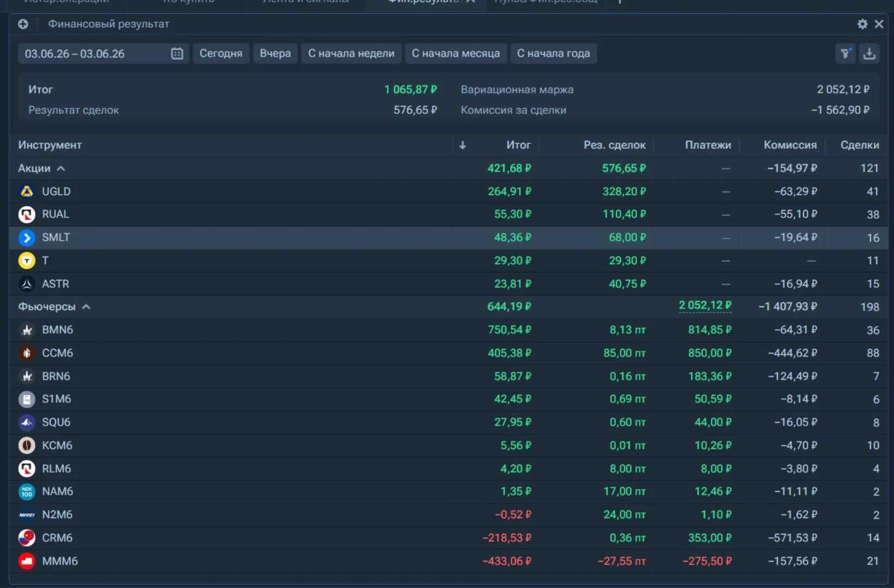Click the add widget plus icon
This screenshot has width=894, height=588.
tap(23, 24)
